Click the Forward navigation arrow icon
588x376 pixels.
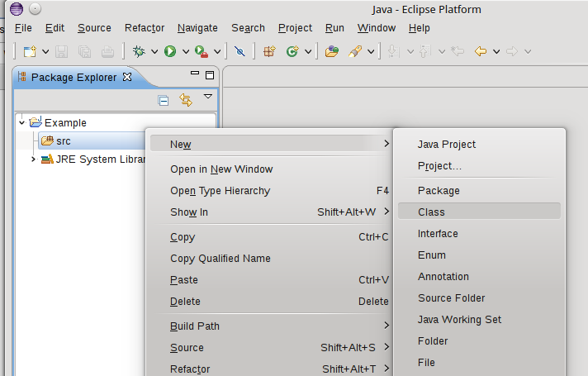[512, 51]
